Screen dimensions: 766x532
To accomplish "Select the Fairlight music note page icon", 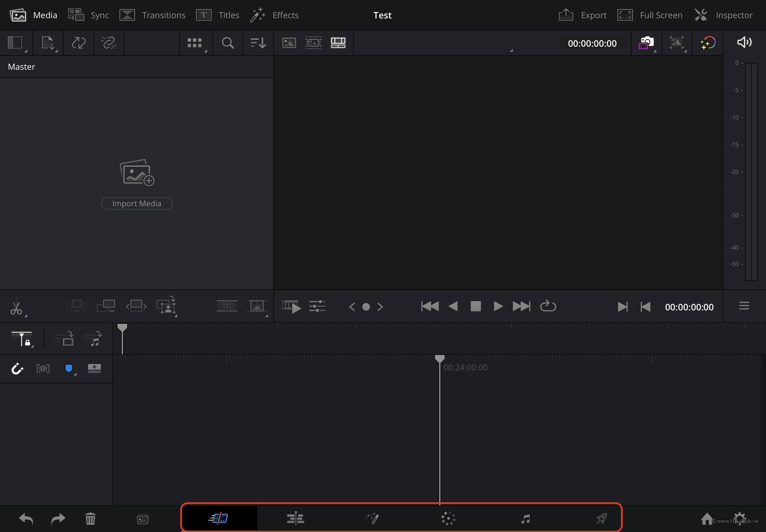I will pos(525,519).
